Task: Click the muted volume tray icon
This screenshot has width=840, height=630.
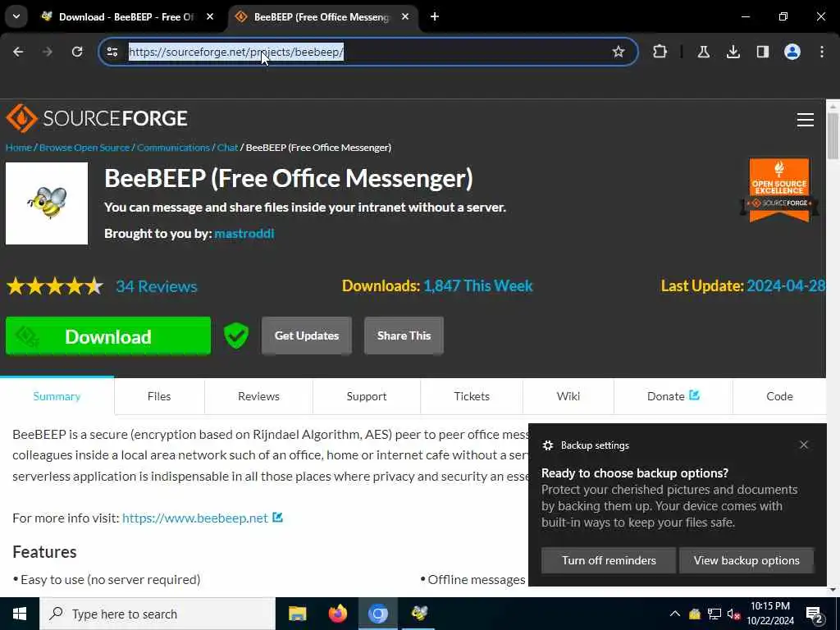Action: [x=733, y=614]
